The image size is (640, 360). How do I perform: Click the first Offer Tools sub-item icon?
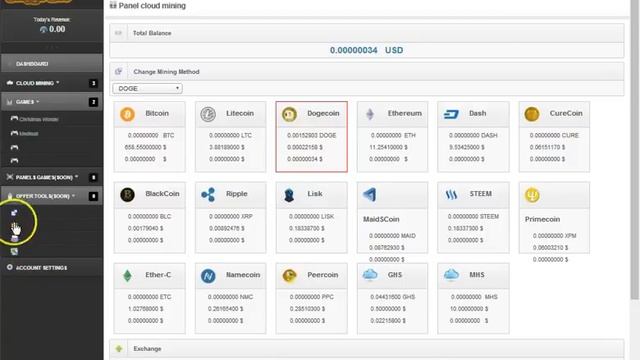click(x=14, y=213)
